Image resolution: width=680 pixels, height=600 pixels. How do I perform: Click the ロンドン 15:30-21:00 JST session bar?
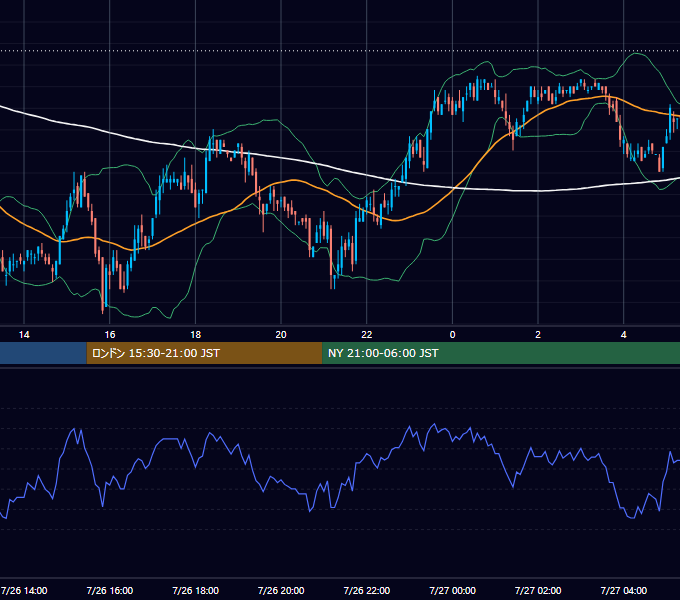tap(204, 353)
